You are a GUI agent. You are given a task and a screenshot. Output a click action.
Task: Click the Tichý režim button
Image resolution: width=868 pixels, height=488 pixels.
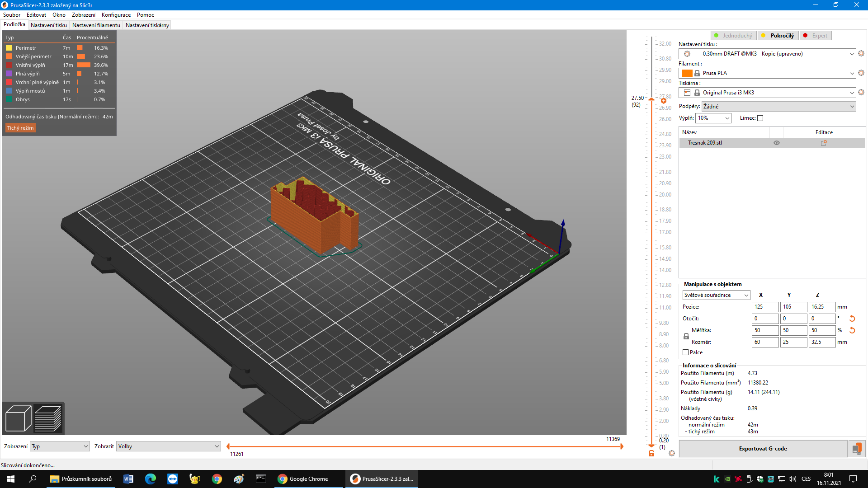(20, 127)
